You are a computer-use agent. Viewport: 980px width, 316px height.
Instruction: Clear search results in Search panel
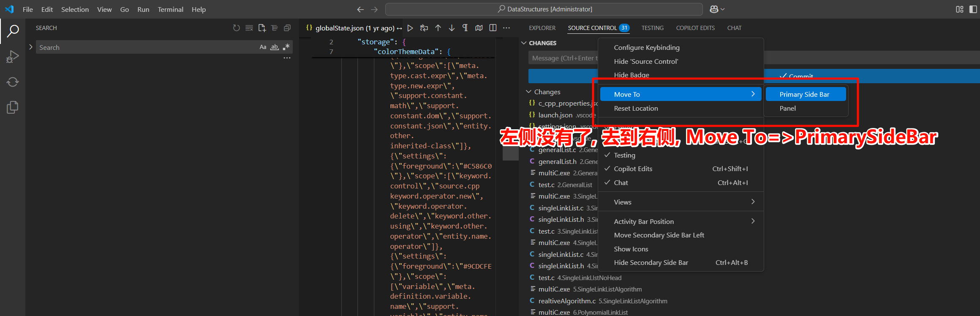(x=249, y=28)
